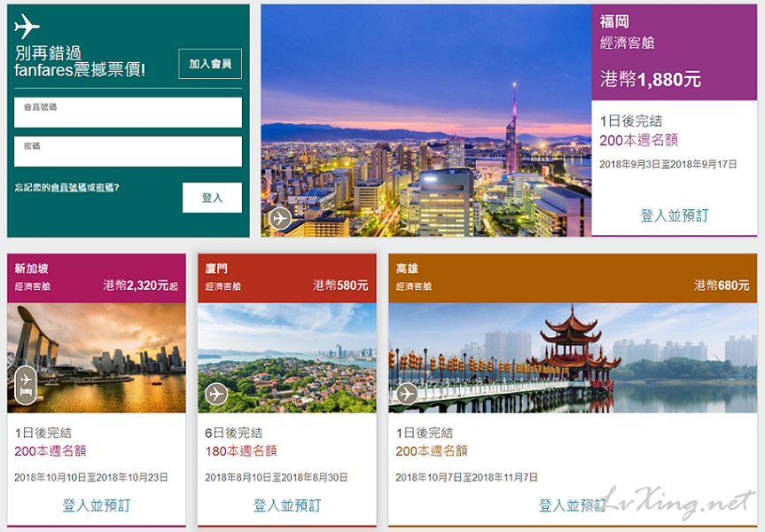Viewport: 765px width, 532px height.
Task: Click the 高雄 destination title
Action: [x=408, y=269]
